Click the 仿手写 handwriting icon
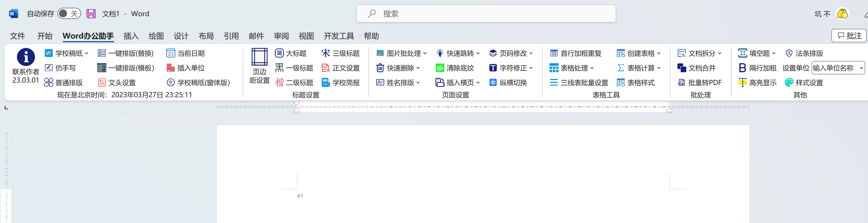The image size is (868, 223). click(x=49, y=68)
